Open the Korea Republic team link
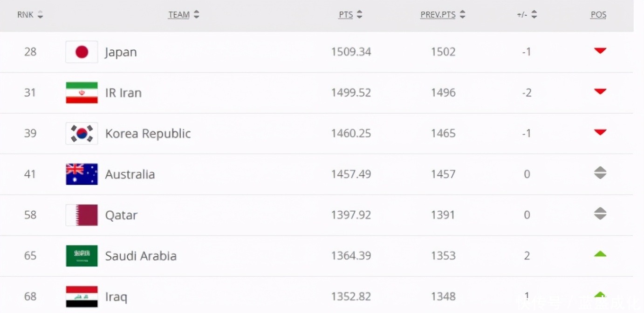The width and height of the screenshot is (644, 313). (148, 134)
